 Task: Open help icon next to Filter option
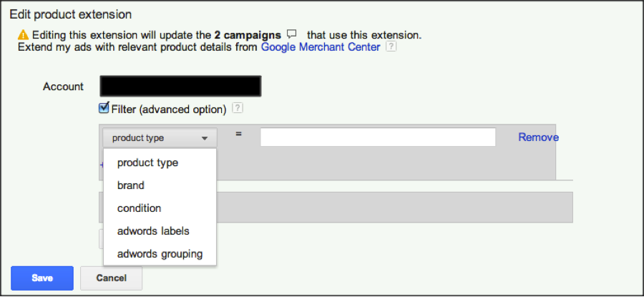click(x=238, y=109)
